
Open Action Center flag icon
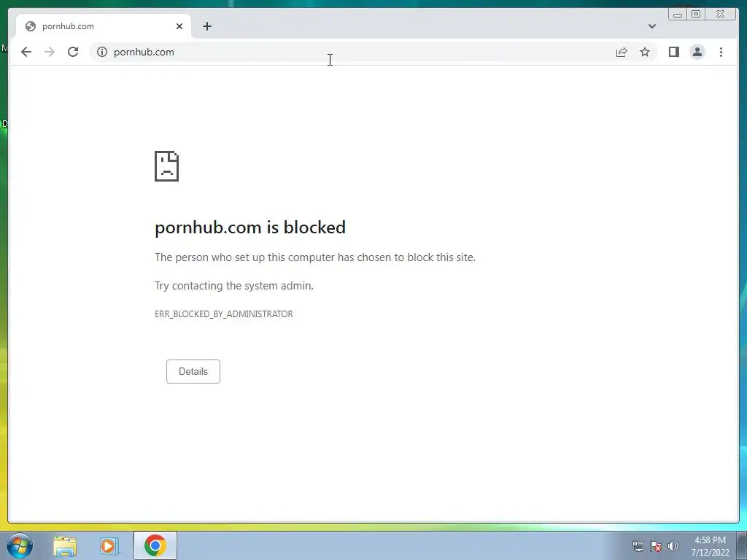pos(656,546)
